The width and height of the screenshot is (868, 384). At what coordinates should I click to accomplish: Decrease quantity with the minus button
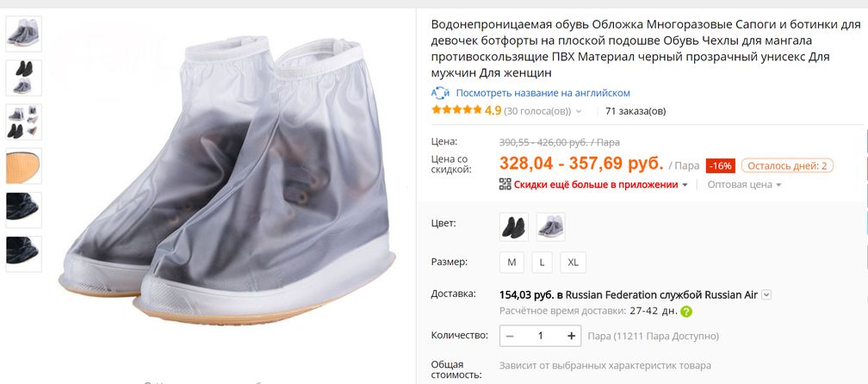click(511, 336)
